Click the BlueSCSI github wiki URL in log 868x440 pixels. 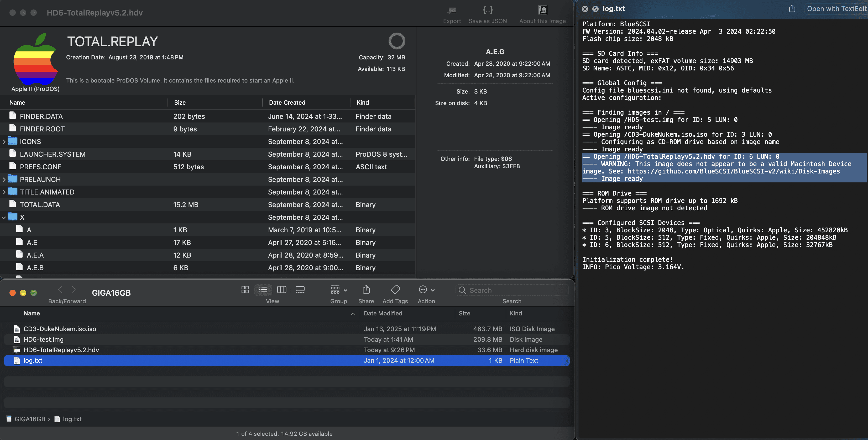click(733, 171)
